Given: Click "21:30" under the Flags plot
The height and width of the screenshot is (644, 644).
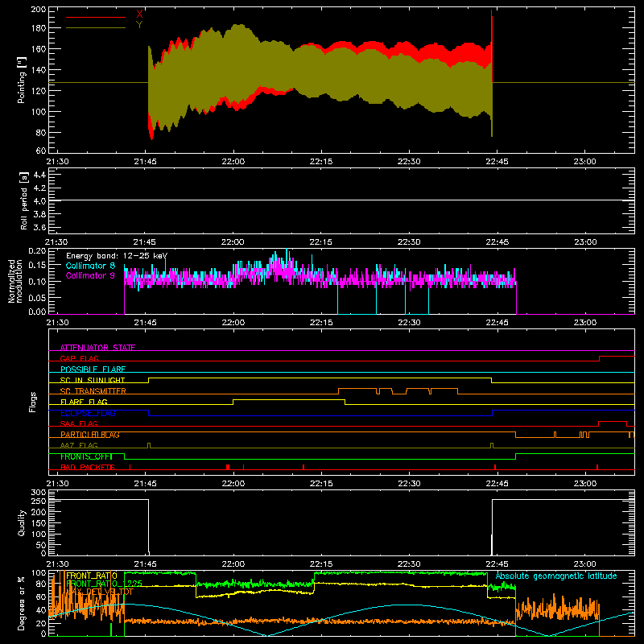Looking at the screenshot, I should pyautogui.click(x=57, y=484).
